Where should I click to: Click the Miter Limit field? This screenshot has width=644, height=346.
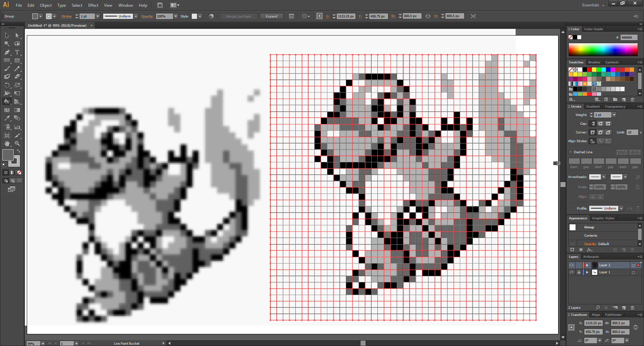pyautogui.click(x=632, y=132)
